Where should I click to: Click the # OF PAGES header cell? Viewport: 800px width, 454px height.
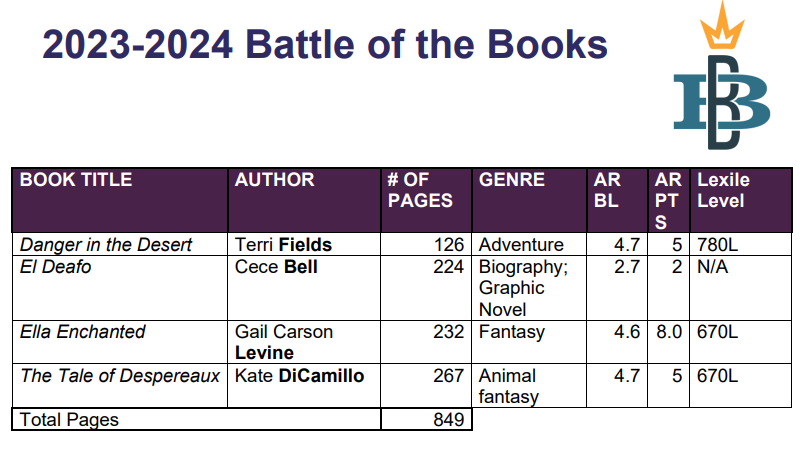427,200
